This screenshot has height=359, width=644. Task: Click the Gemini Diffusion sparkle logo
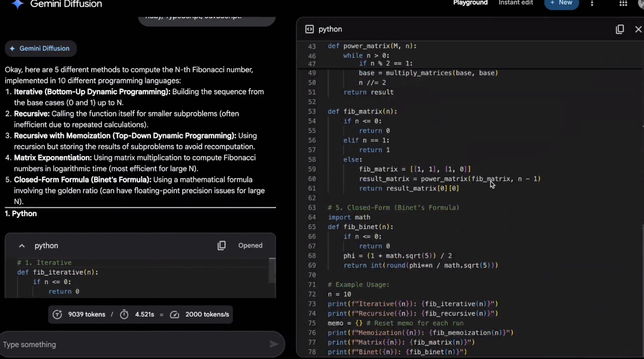point(17,4)
